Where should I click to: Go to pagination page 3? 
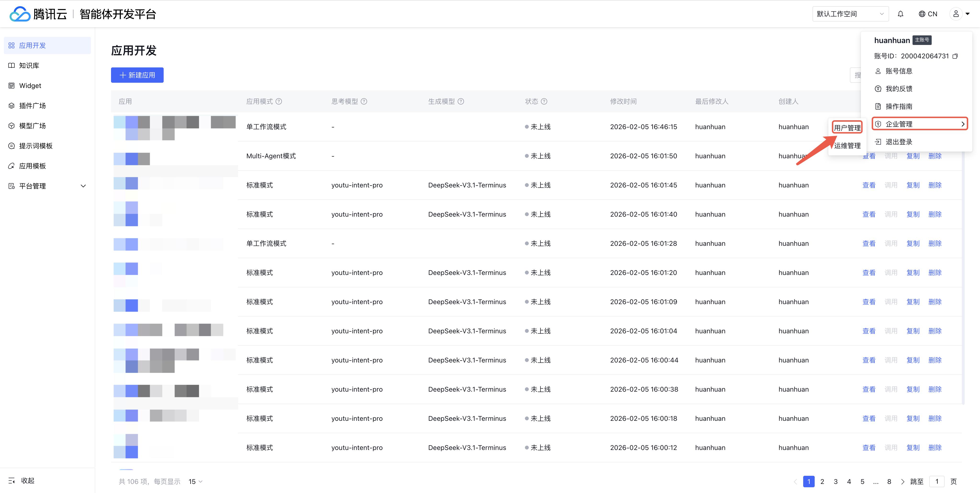835,482
